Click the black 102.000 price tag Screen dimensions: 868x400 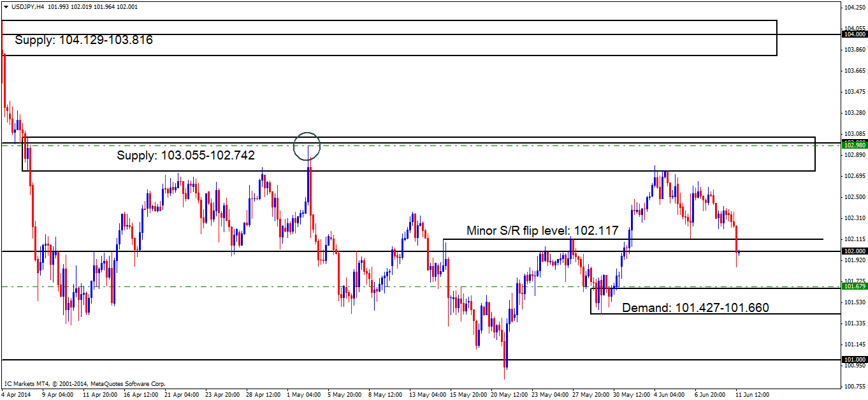(x=854, y=251)
